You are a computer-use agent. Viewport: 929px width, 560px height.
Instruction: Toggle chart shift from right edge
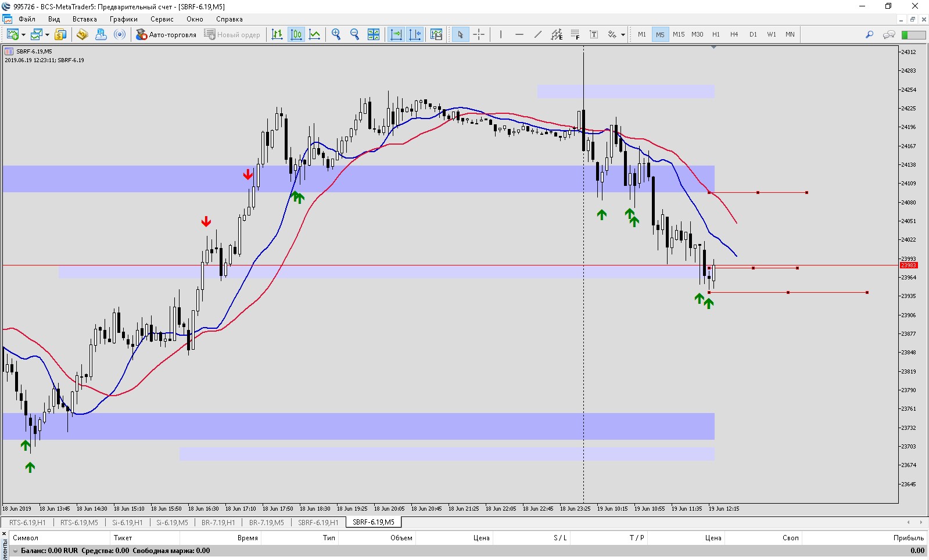[415, 35]
